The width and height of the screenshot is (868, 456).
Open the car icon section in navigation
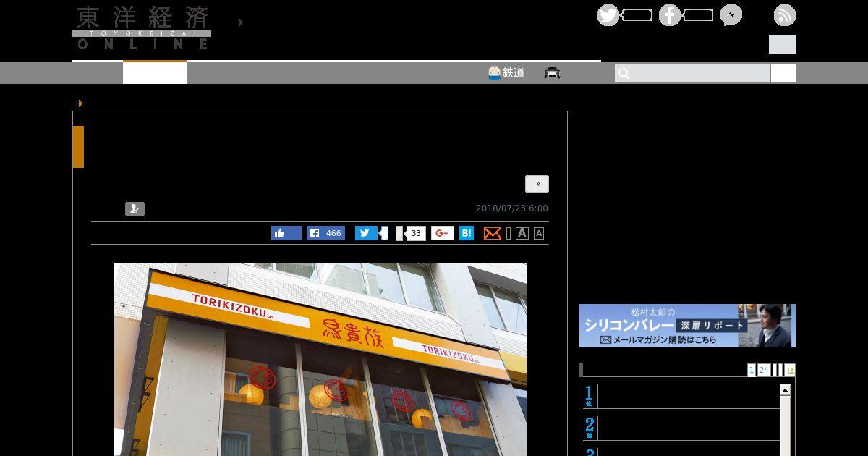(553, 73)
